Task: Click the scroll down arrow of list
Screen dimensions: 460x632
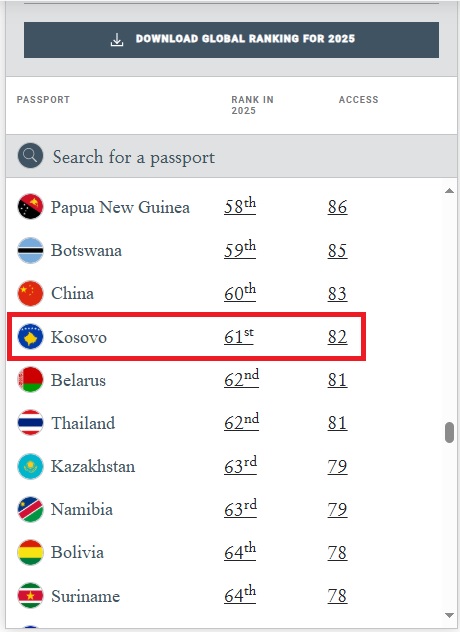Action: (x=450, y=615)
